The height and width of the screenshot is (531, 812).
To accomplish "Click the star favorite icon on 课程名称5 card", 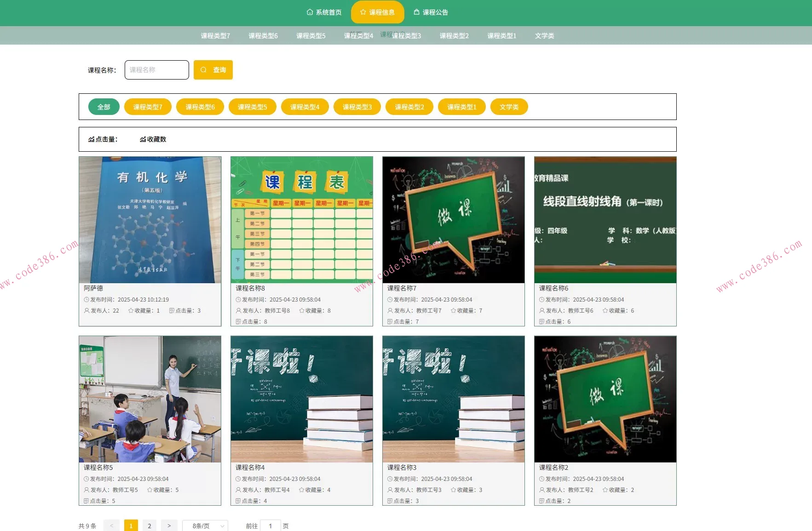I will tap(150, 490).
